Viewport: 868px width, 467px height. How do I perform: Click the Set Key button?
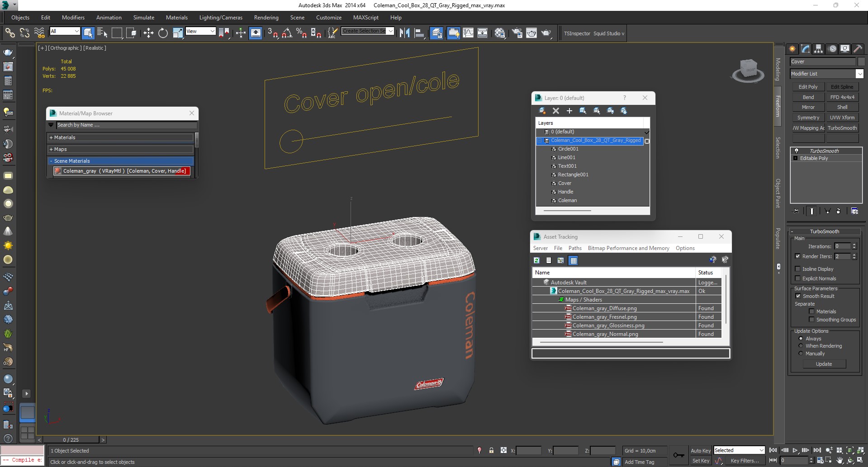coord(701,461)
